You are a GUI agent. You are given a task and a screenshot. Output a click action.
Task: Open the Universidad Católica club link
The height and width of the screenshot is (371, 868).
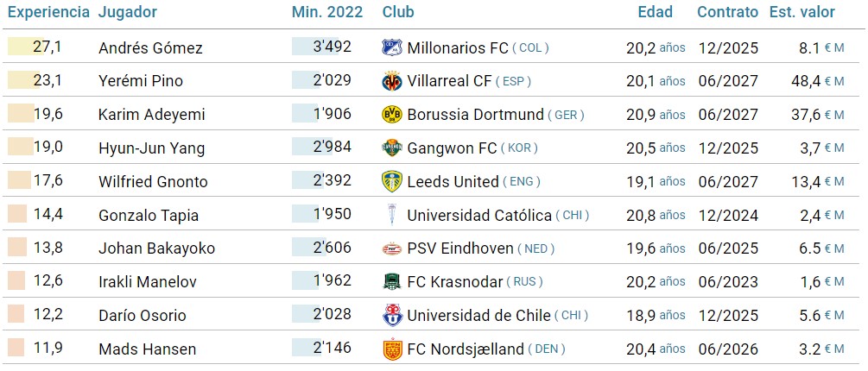pyautogui.click(x=478, y=216)
